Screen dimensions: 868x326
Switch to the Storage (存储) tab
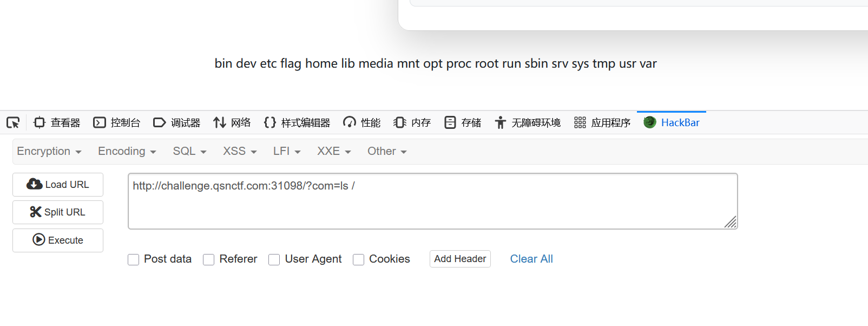463,123
